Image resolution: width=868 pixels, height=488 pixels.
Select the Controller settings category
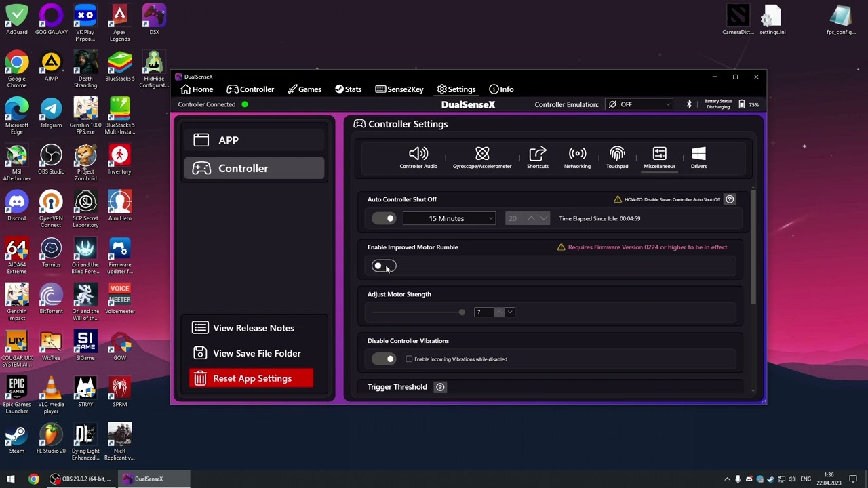[254, 168]
